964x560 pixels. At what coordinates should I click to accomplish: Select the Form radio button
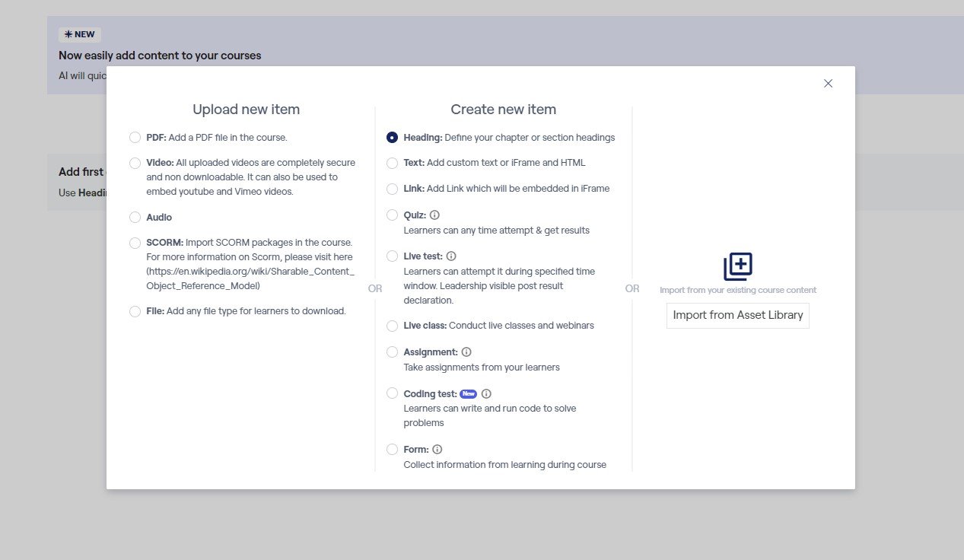click(392, 450)
